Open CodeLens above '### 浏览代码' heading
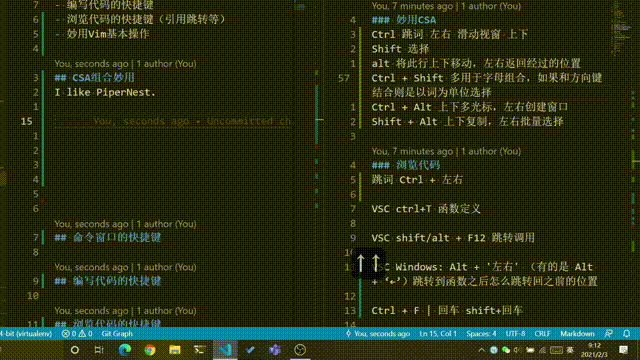 pyautogui.click(x=446, y=151)
